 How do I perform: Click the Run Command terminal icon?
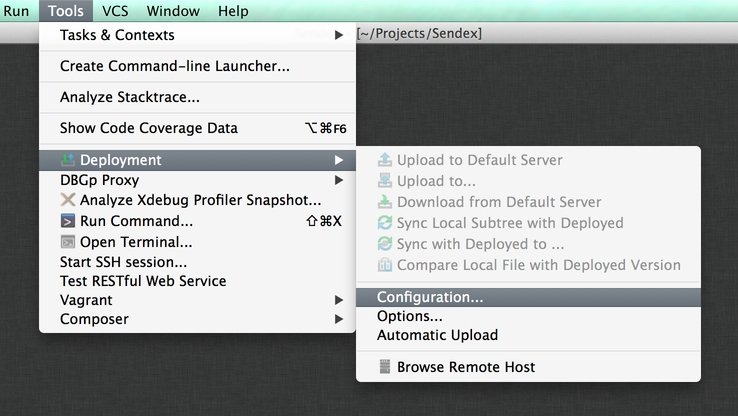click(x=68, y=221)
